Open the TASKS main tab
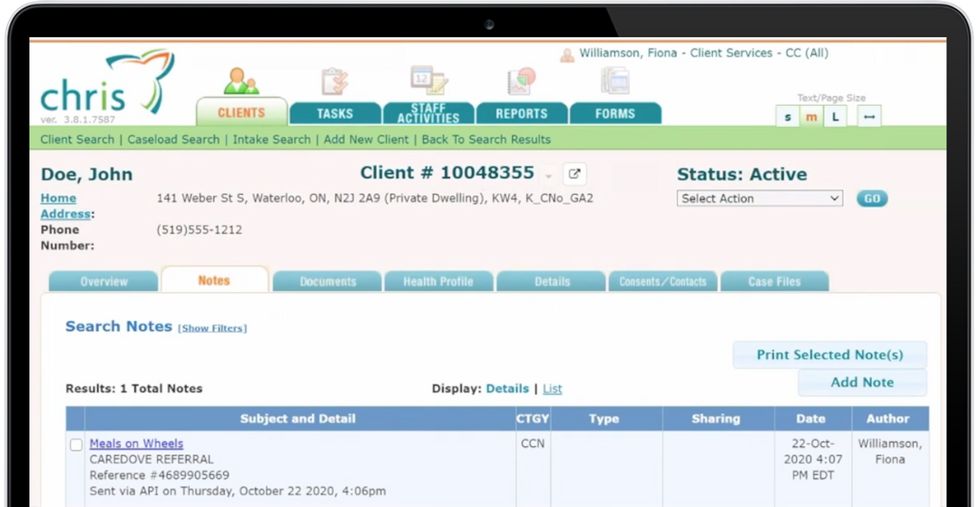Image resolution: width=980 pixels, height=507 pixels. point(335,113)
